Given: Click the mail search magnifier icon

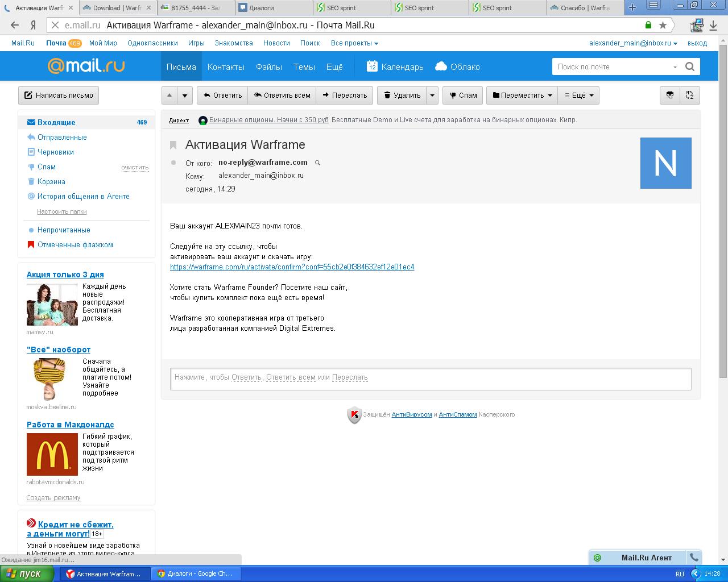Looking at the screenshot, I should (x=690, y=66).
